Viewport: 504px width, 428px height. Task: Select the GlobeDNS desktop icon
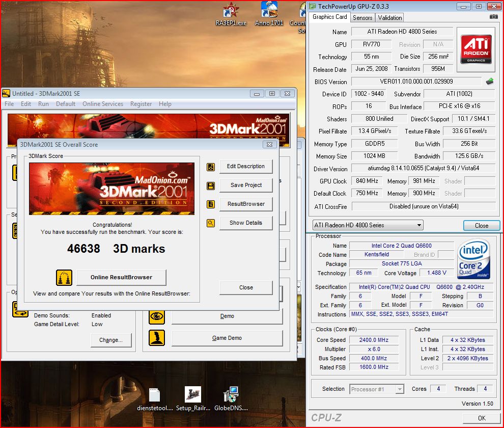pos(231,399)
